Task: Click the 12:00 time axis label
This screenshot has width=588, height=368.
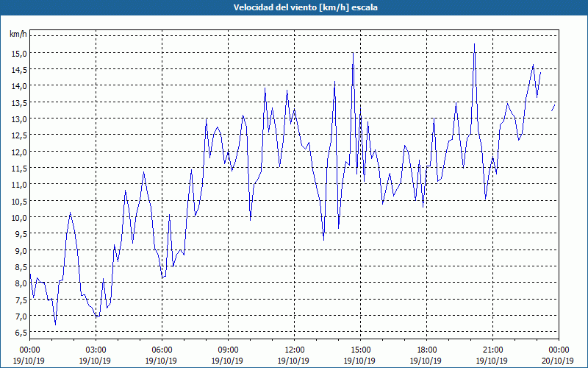Action: tap(294, 350)
